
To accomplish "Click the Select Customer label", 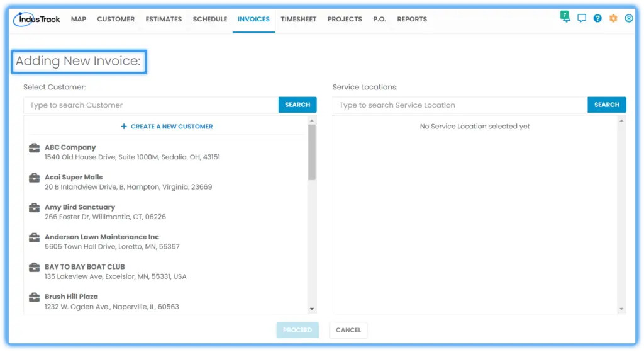I will [55, 87].
